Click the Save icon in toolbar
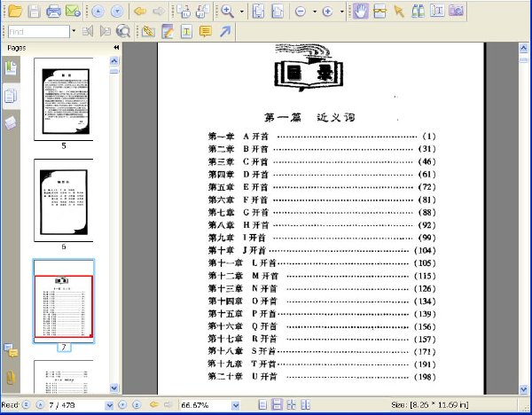This screenshot has height=415, width=532. 35,12
